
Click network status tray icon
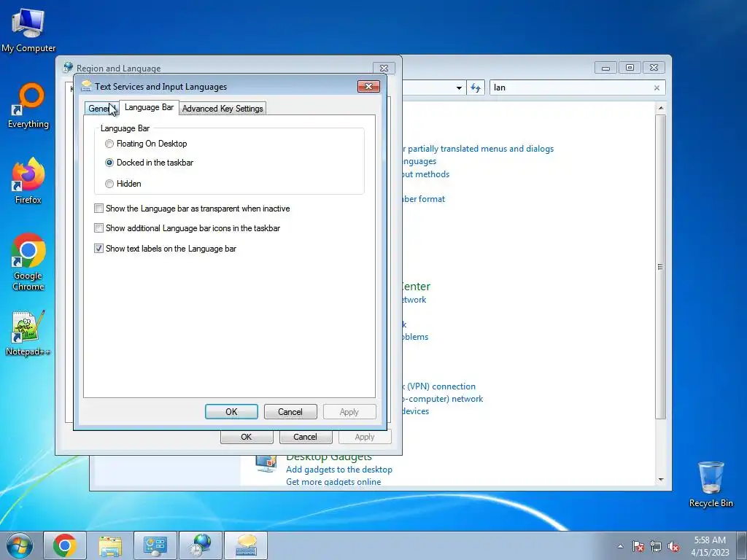point(656,546)
